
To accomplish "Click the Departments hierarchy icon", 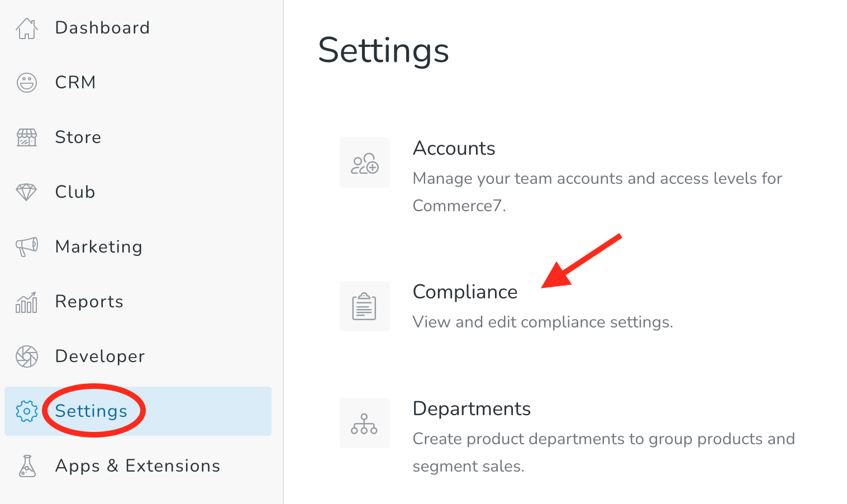I will point(364,423).
